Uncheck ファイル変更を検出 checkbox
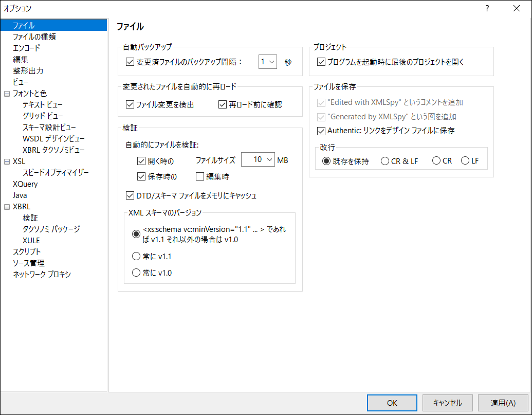The image size is (532, 415). (130, 105)
